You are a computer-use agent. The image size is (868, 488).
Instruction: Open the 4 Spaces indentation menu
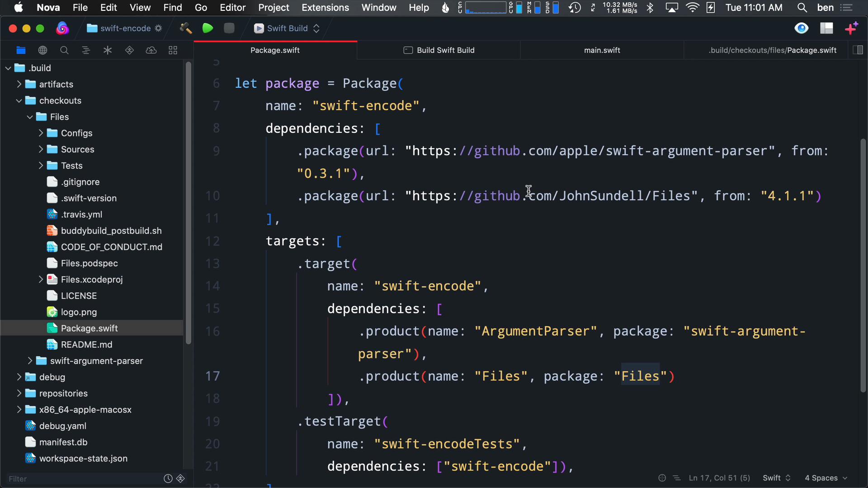click(x=826, y=478)
